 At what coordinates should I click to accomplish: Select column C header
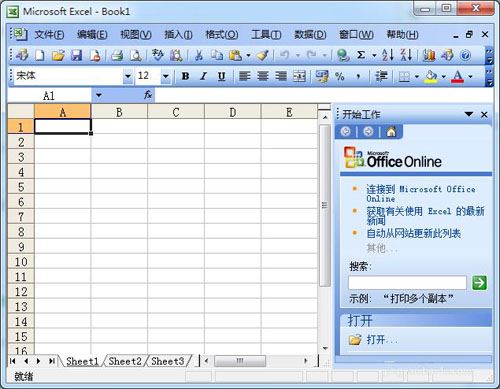point(176,112)
